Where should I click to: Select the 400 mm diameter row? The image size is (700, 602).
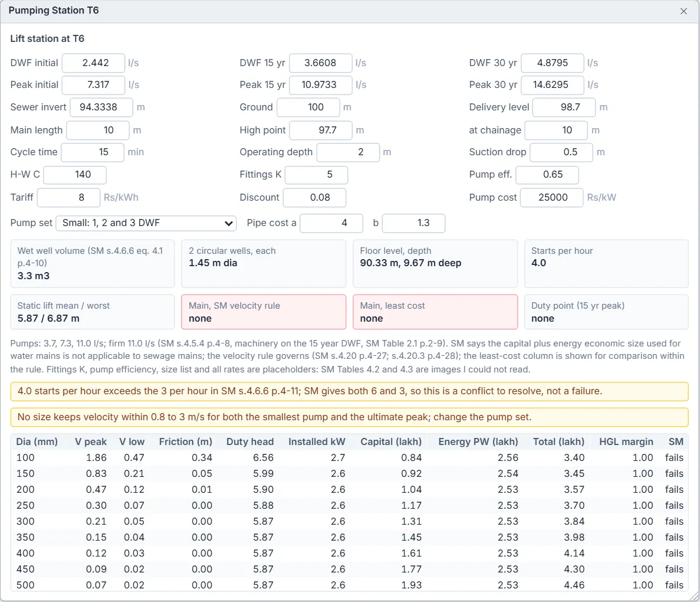[x=350, y=554]
